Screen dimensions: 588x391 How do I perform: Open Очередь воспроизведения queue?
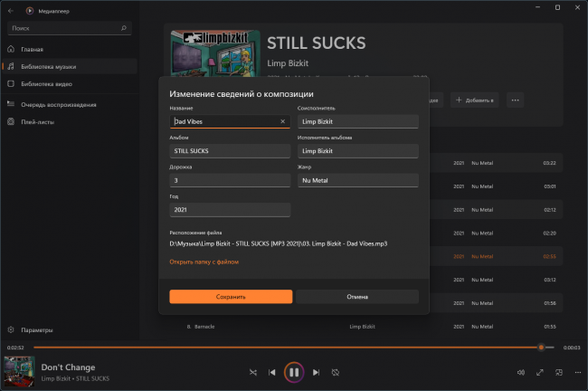point(70,105)
